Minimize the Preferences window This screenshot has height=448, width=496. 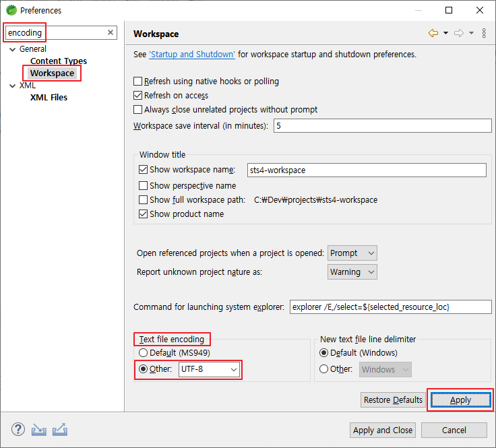tap(418, 10)
